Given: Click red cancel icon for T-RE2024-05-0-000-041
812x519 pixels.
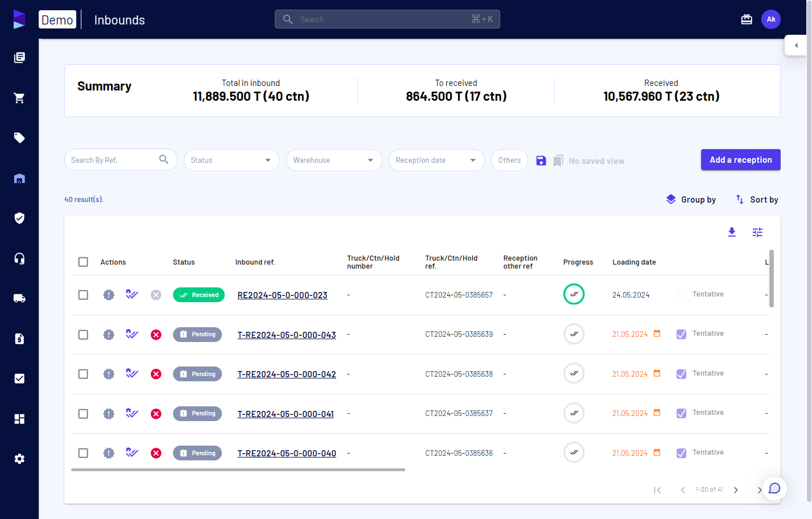Looking at the screenshot, I should [156, 414].
